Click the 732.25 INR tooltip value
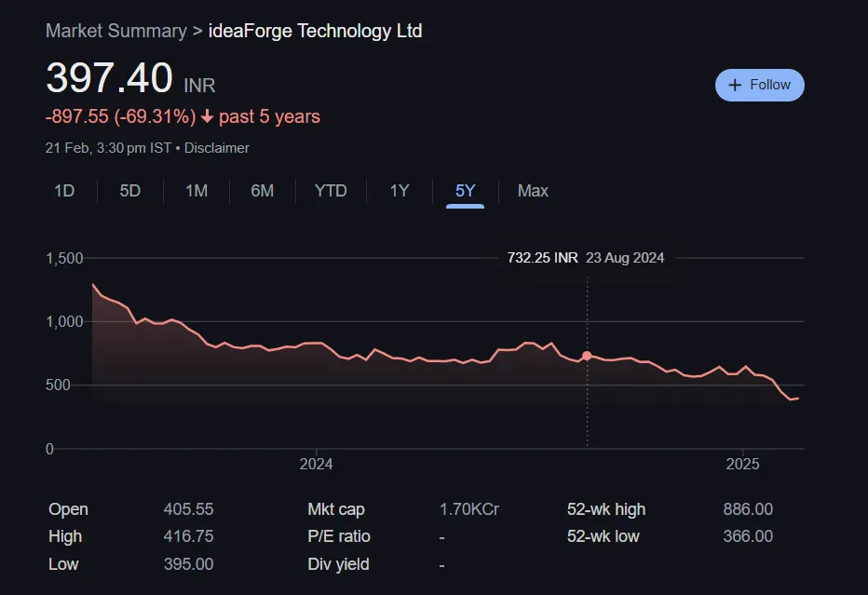 (x=542, y=258)
